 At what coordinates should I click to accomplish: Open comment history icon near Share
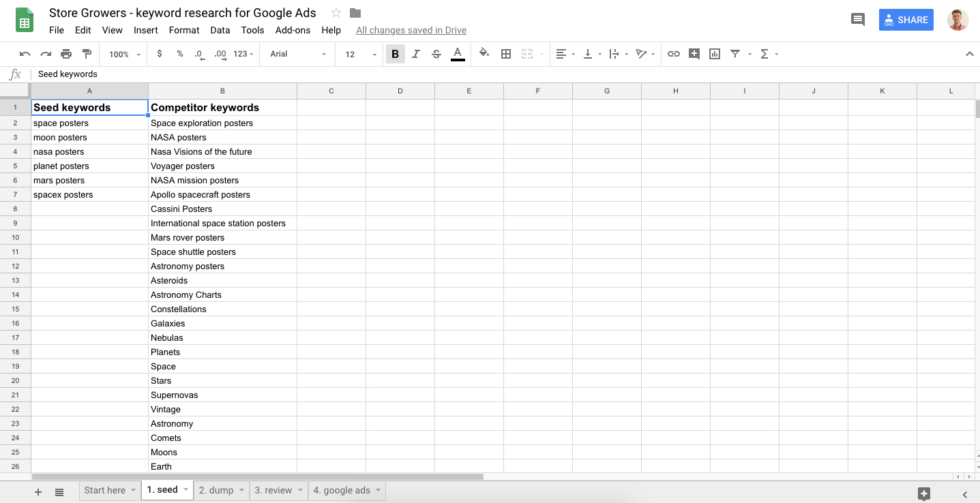click(858, 20)
